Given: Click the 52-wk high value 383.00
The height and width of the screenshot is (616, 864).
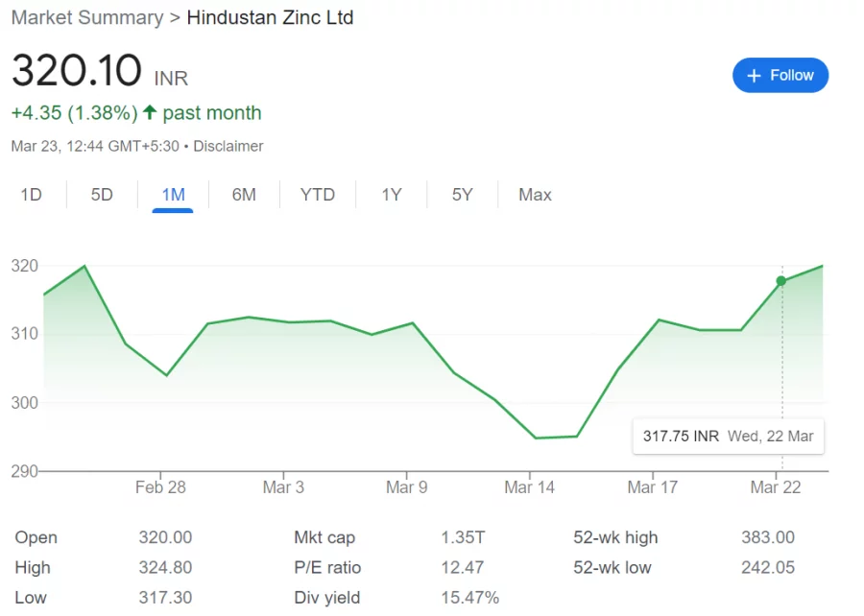Looking at the screenshot, I should (767, 537).
